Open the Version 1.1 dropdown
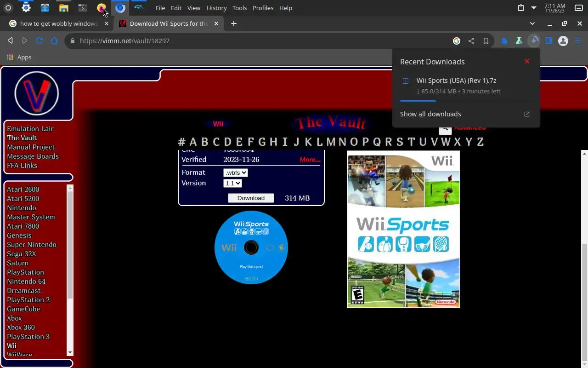Screen dimensions: 588x368 [232, 183]
